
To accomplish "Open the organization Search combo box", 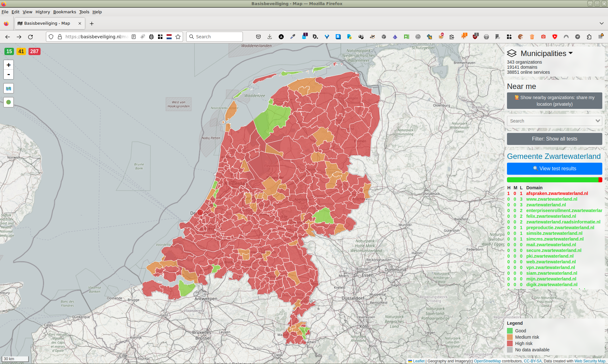I will click(554, 121).
